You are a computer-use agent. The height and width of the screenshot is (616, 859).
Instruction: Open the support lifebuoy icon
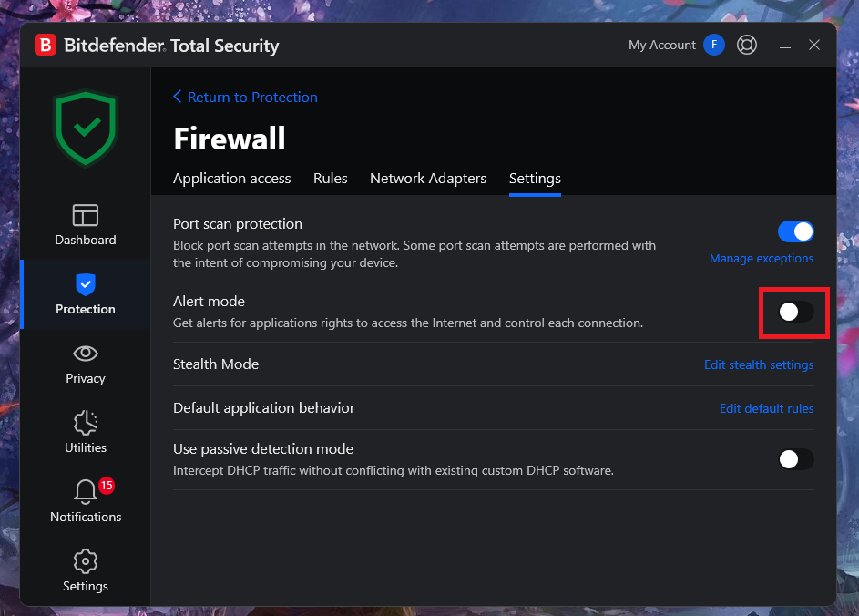pos(747,45)
